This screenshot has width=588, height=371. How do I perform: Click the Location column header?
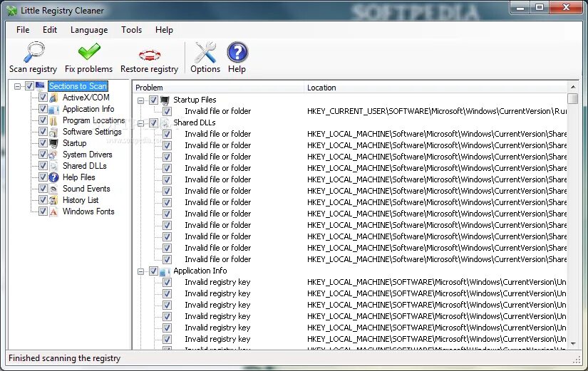[435, 88]
